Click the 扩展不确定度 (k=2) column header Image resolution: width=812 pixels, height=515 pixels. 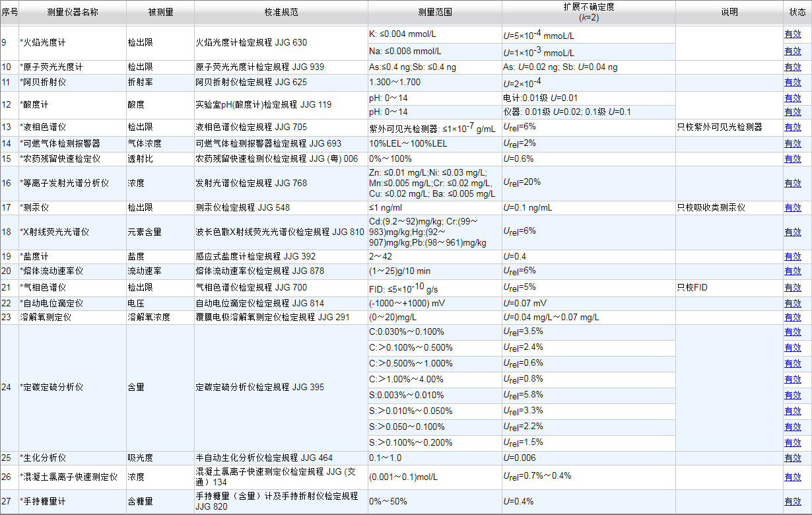click(x=589, y=12)
